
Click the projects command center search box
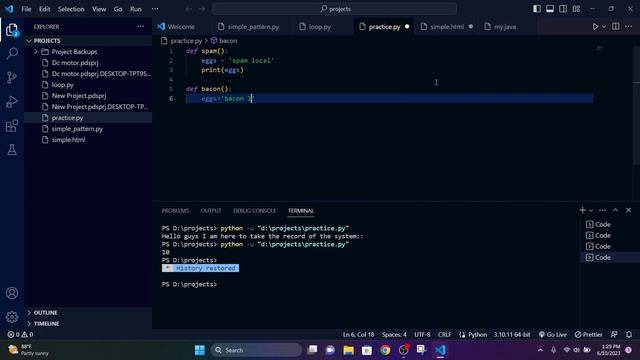334,9
